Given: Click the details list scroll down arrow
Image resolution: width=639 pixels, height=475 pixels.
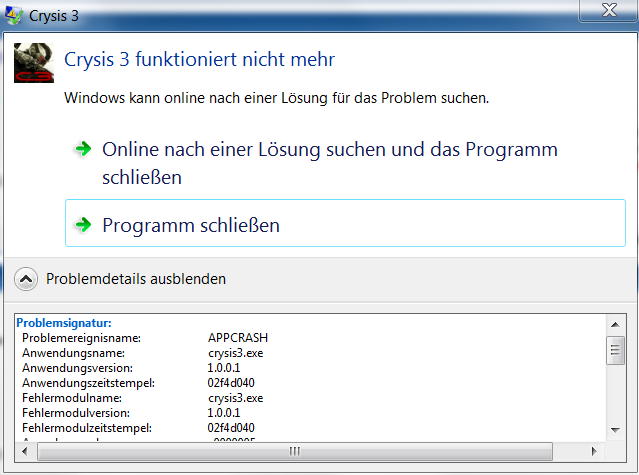Looking at the screenshot, I should click(615, 430).
